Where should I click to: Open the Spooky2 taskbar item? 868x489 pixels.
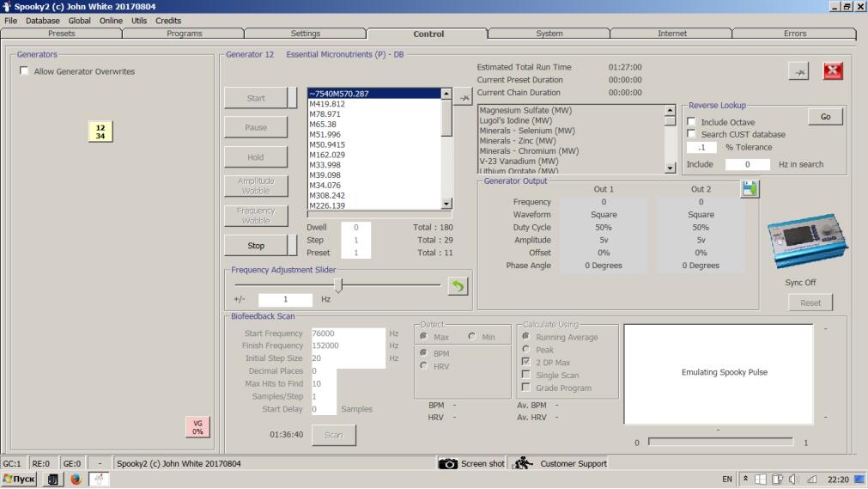click(x=99, y=479)
